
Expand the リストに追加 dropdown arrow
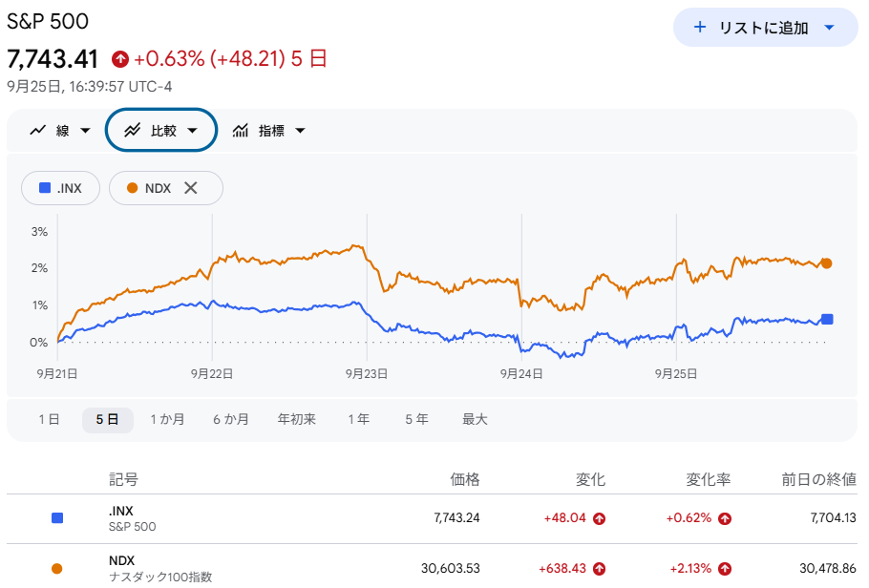[x=829, y=27]
